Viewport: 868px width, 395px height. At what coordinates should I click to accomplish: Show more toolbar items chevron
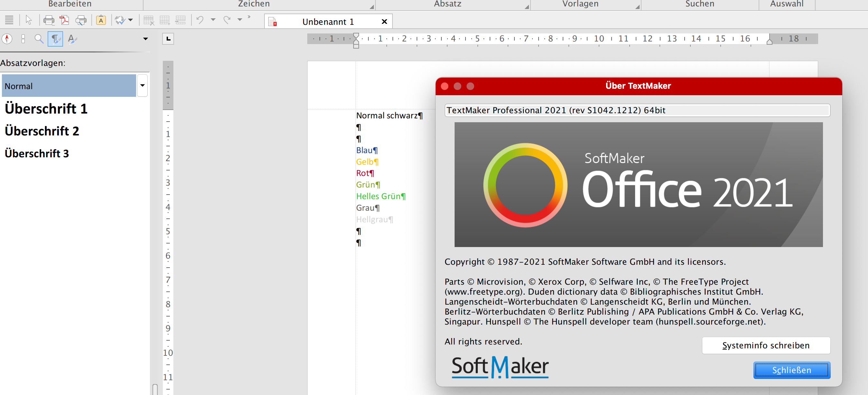click(249, 17)
